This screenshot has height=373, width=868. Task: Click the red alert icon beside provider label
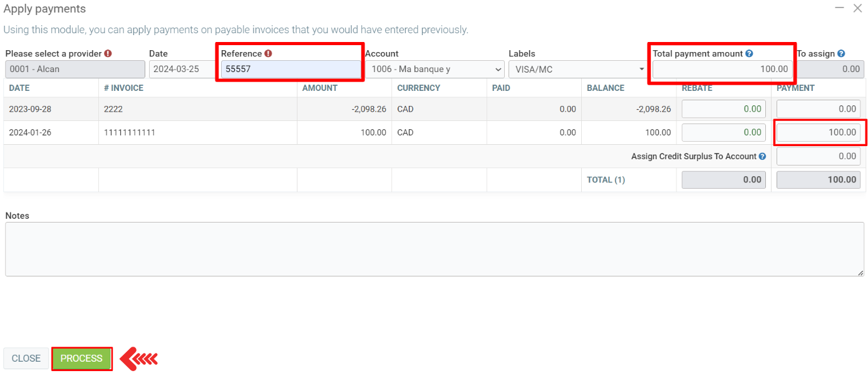pos(108,54)
